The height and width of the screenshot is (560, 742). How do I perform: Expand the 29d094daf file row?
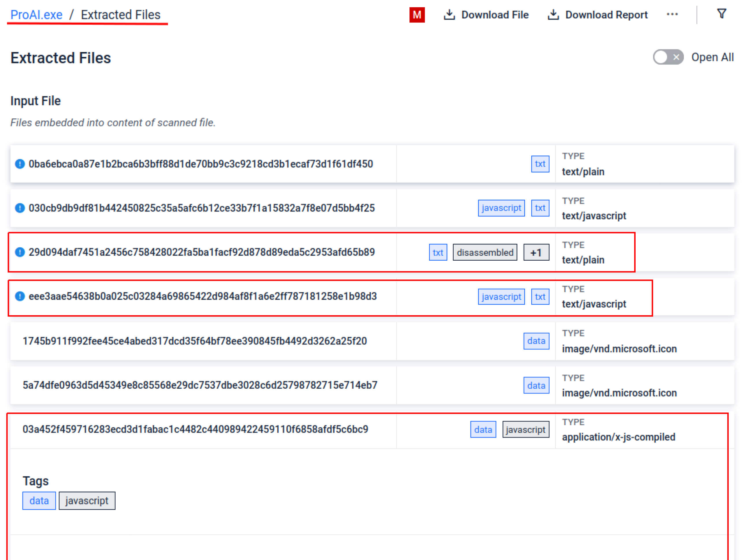[201, 252]
